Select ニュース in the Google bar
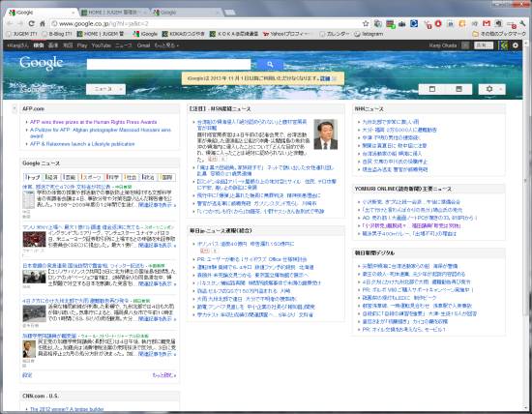Image resolution: width=532 pixels, height=414 pixels. point(124,45)
